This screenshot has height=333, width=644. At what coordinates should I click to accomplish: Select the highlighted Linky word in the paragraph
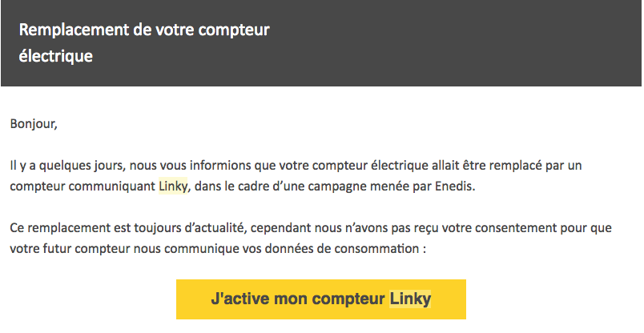[173, 186]
